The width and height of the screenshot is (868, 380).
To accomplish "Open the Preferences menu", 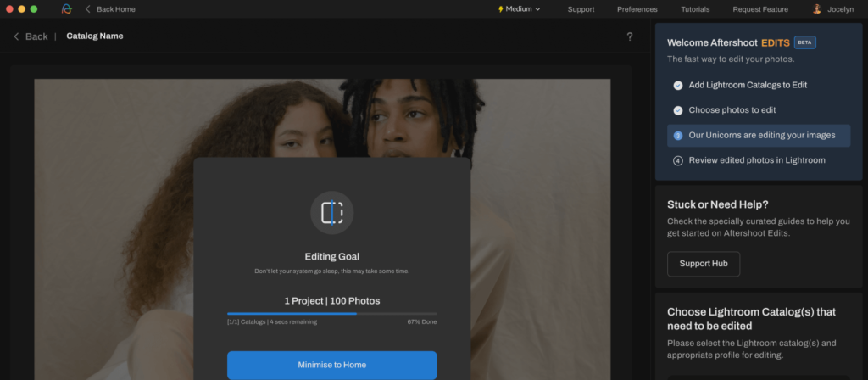I will tap(637, 8).
